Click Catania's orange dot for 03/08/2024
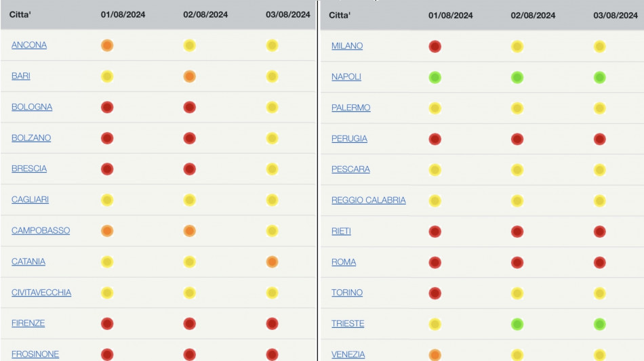The height and width of the screenshot is (361, 644). (x=272, y=261)
